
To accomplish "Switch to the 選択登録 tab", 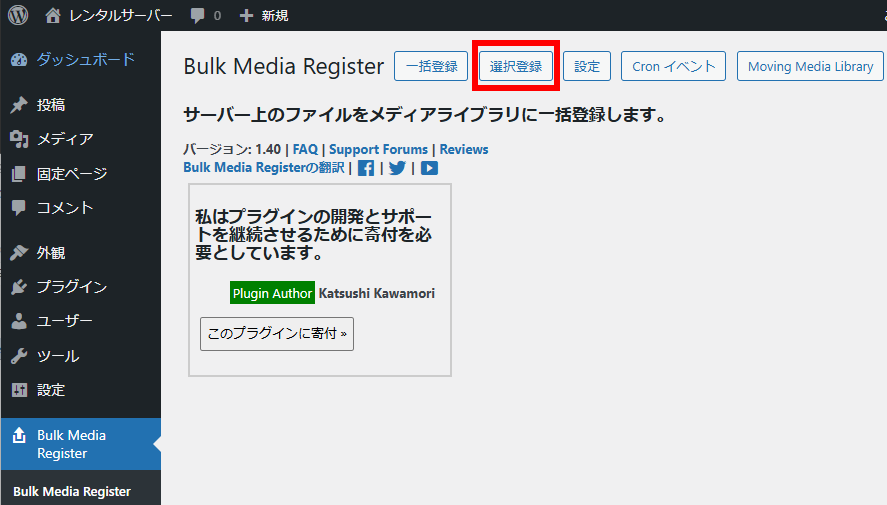I will point(516,67).
